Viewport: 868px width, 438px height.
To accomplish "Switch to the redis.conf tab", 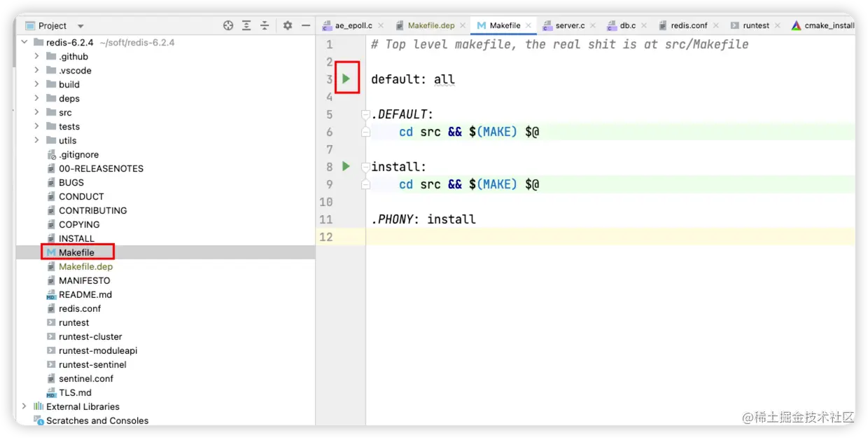I will pyautogui.click(x=689, y=25).
